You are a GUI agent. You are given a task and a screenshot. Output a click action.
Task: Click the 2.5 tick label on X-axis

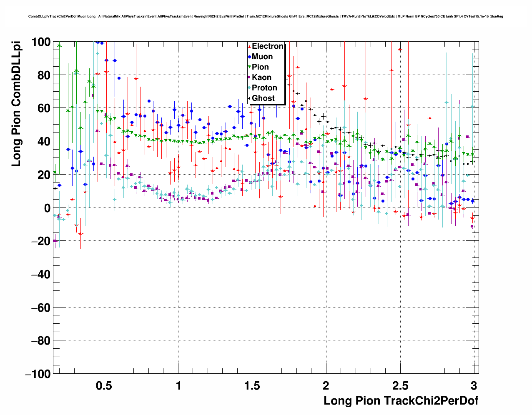coord(400,385)
